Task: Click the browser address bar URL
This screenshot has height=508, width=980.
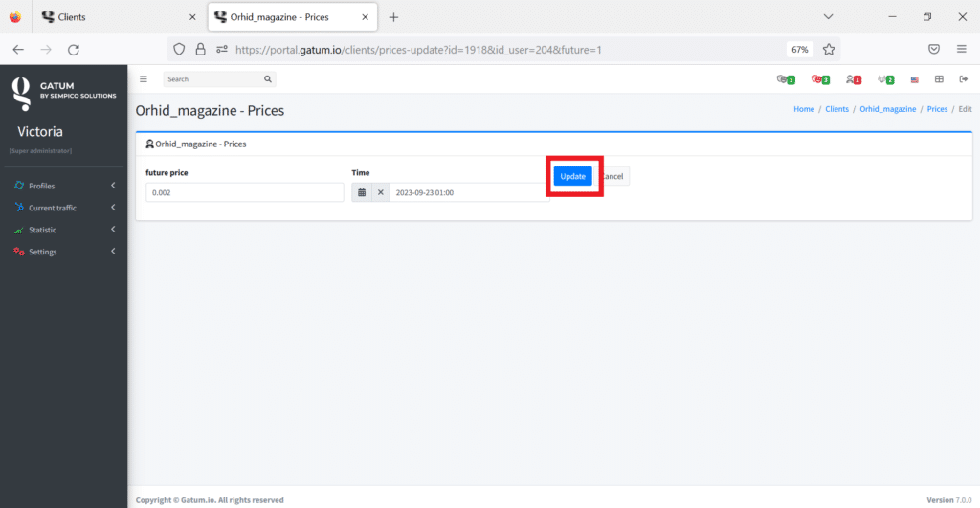Action: tap(418, 50)
